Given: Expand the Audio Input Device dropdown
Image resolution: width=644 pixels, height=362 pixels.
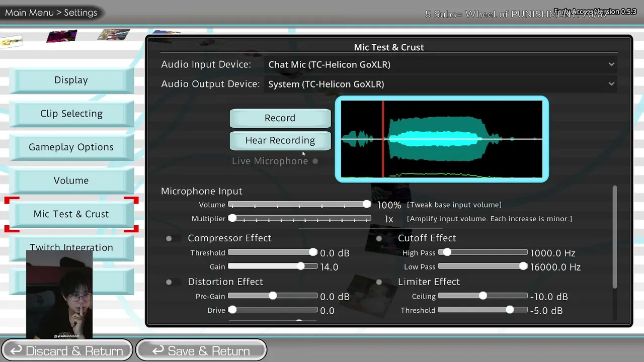Looking at the screenshot, I should pos(441,64).
